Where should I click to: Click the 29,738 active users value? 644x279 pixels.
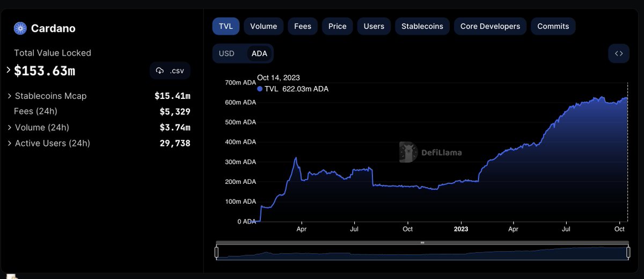click(x=175, y=144)
